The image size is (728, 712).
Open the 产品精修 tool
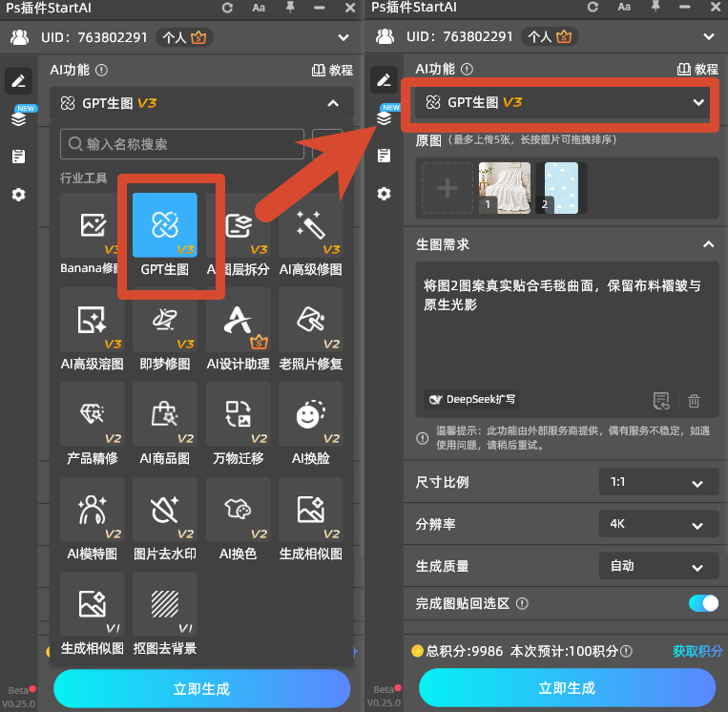(92, 415)
